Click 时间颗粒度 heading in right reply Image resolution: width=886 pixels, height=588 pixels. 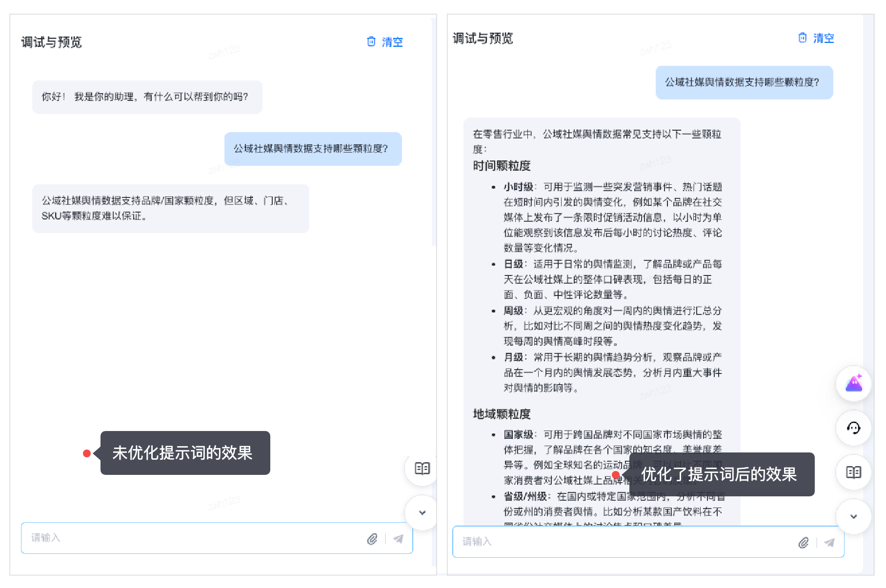click(x=502, y=166)
